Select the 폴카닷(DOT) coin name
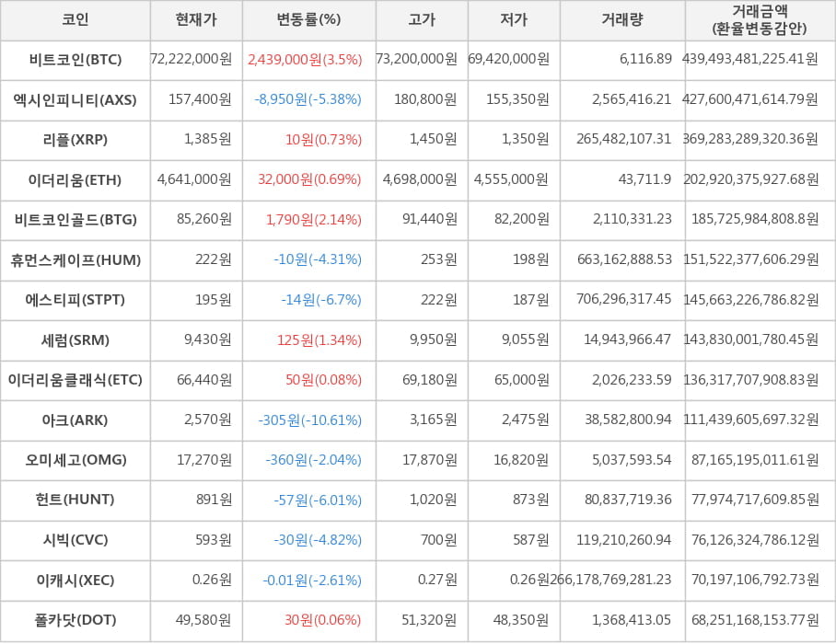Image resolution: width=836 pixels, height=644 pixels. click(x=75, y=620)
